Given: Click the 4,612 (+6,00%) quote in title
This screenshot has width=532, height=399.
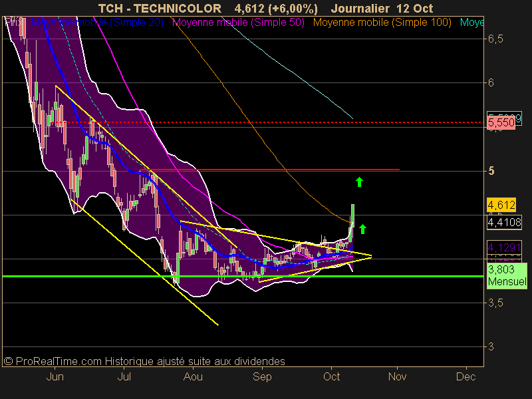Looking at the screenshot, I should [x=276, y=8].
